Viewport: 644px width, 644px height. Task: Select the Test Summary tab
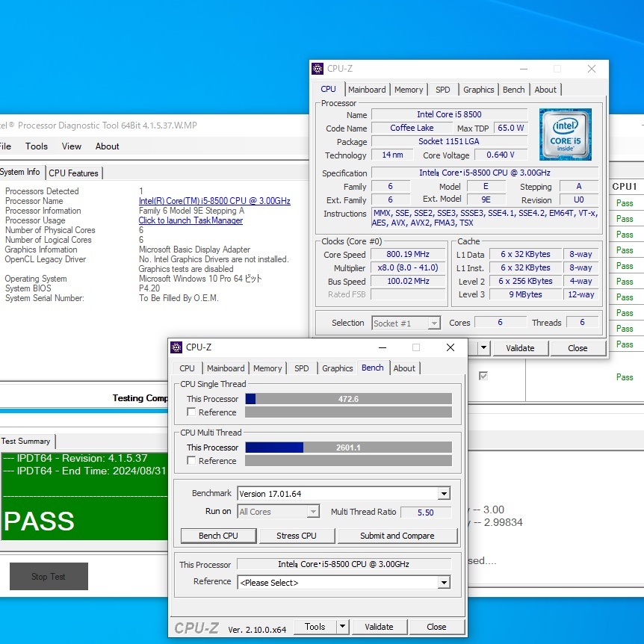point(25,441)
